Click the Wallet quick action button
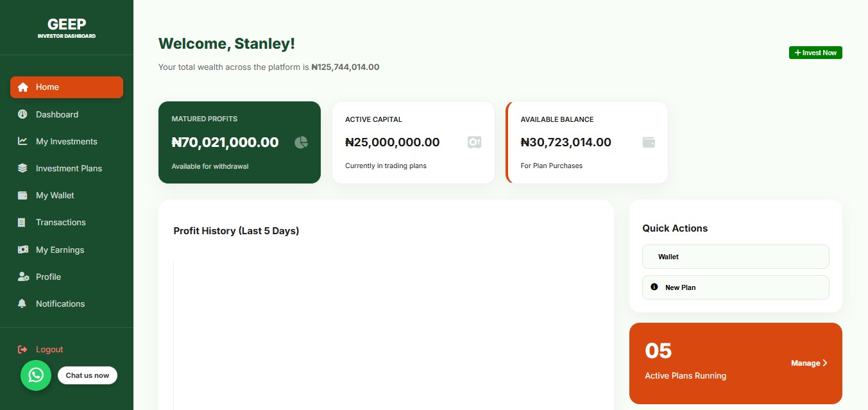This screenshot has width=868, height=410. 735,257
